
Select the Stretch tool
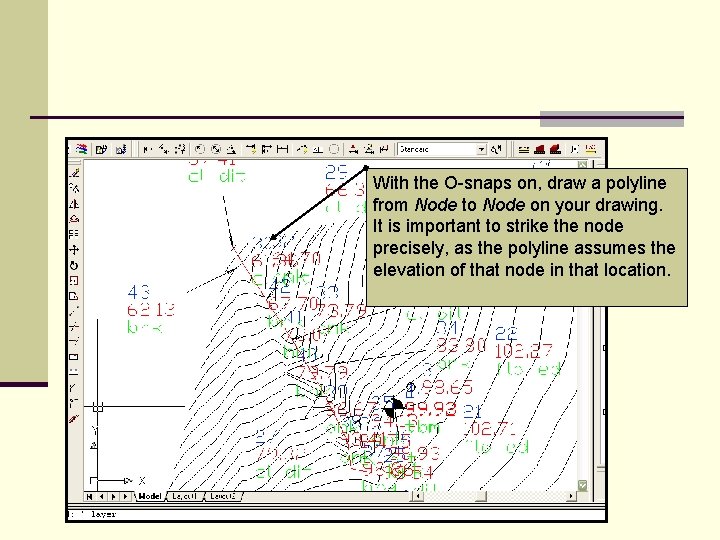pyautogui.click(x=74, y=296)
